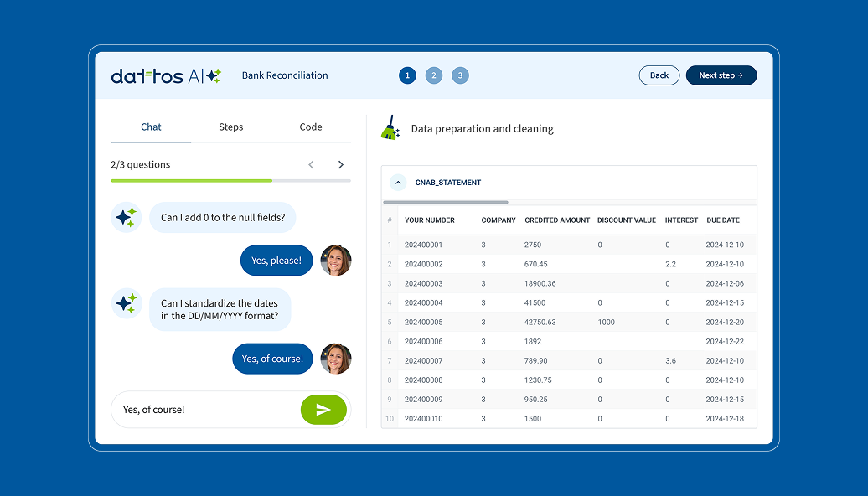The image size is (868, 496).
Task: Click the broom data cleaning icon
Action: pos(390,128)
